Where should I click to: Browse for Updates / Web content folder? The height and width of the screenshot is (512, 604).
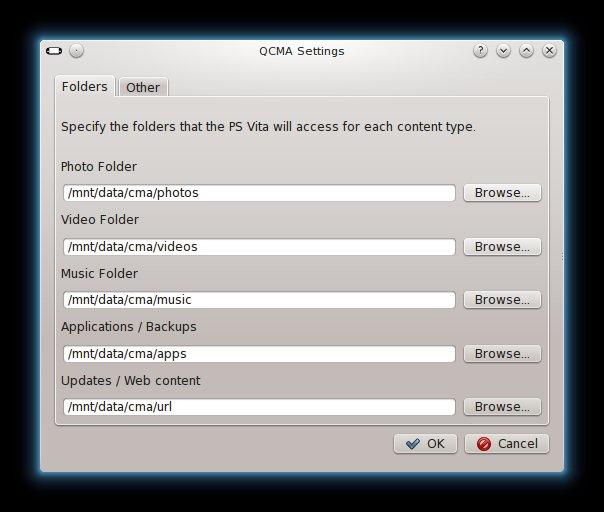[502, 407]
